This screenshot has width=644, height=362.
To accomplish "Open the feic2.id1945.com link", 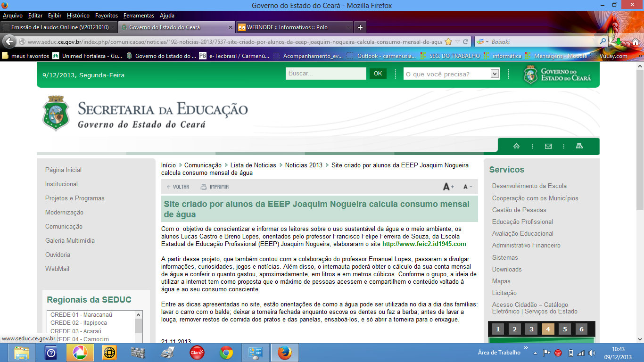I will tap(424, 244).
